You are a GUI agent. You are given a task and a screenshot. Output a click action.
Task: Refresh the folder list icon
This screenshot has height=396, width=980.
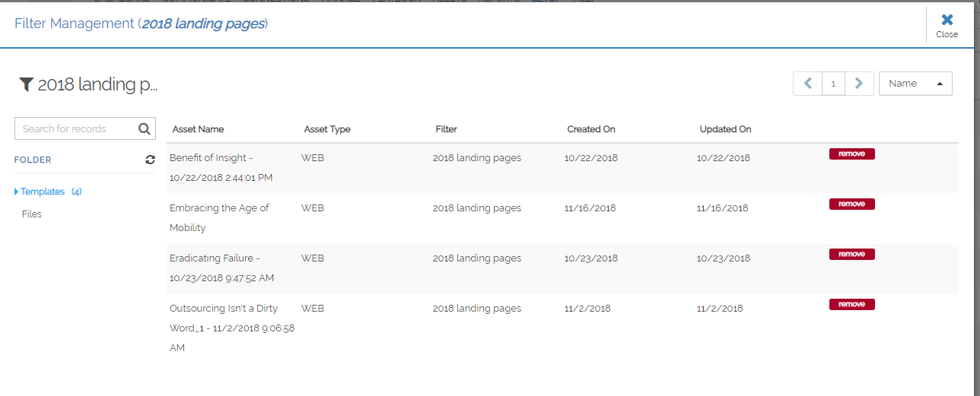coord(150,160)
